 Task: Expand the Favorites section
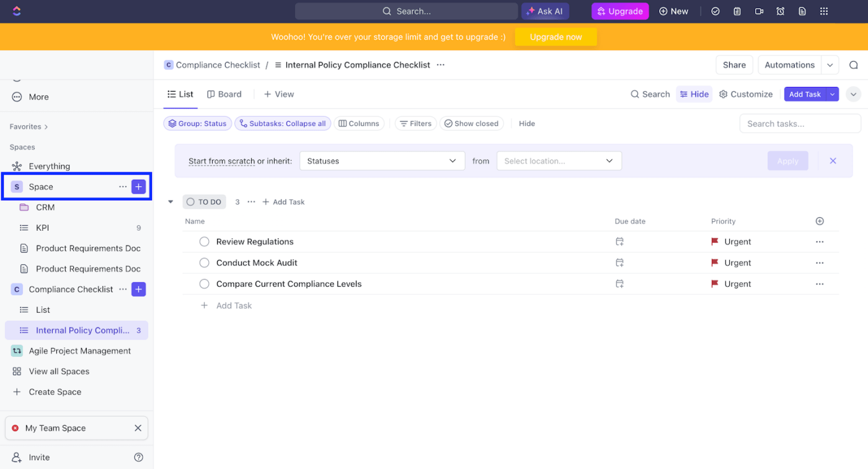pos(29,127)
